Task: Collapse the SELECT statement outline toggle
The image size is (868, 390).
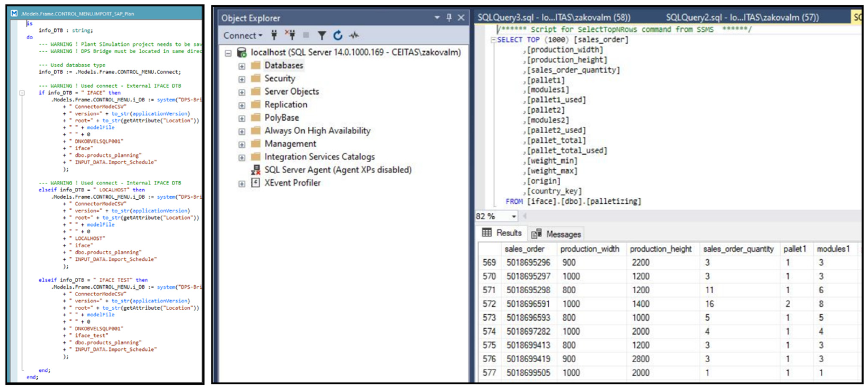Action: [493, 40]
